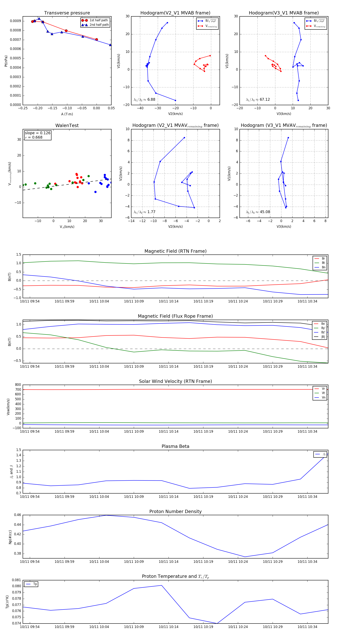Click the 'Tp' legend entry
351x644 pixels.
[x=31, y=584]
